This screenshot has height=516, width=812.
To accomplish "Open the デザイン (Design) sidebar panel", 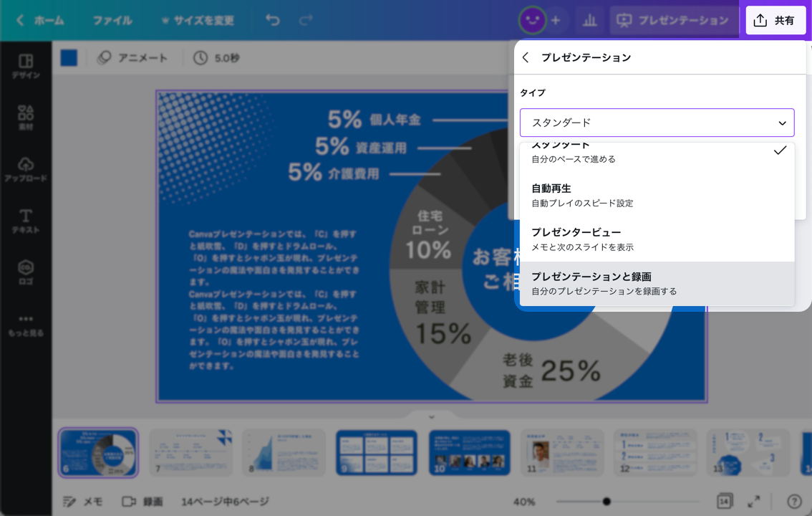I will (x=26, y=67).
